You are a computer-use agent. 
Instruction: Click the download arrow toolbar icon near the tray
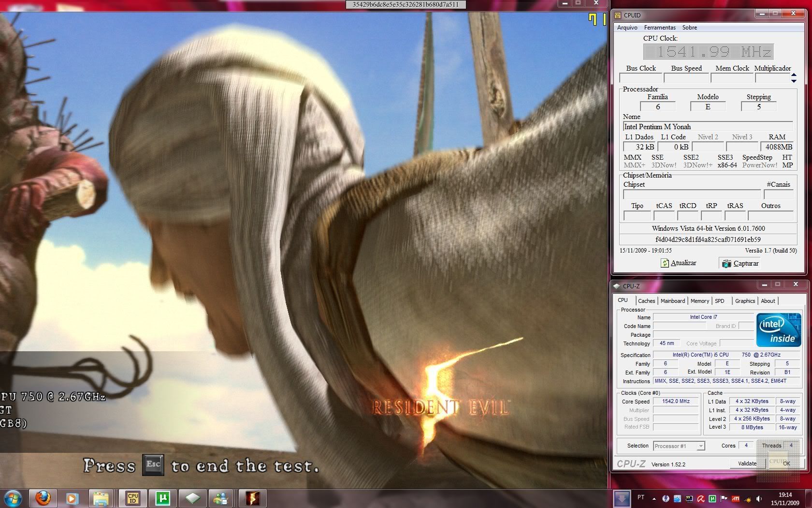622,498
